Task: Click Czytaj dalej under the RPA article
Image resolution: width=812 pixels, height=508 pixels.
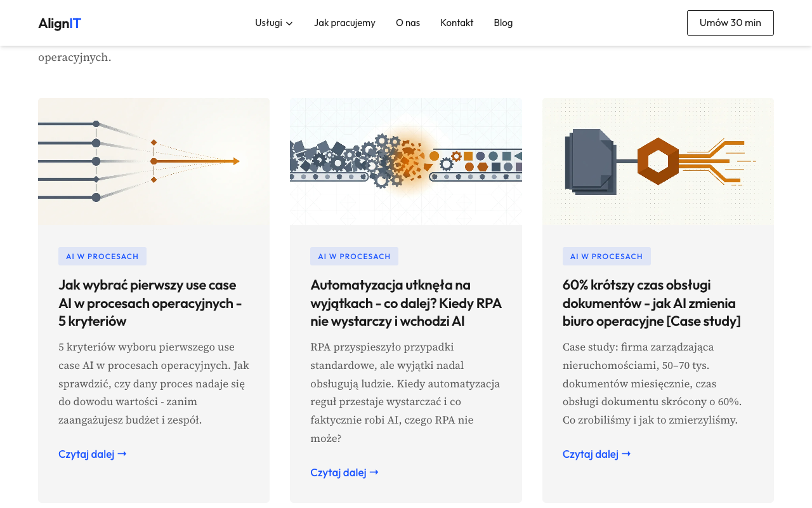Action: point(344,472)
